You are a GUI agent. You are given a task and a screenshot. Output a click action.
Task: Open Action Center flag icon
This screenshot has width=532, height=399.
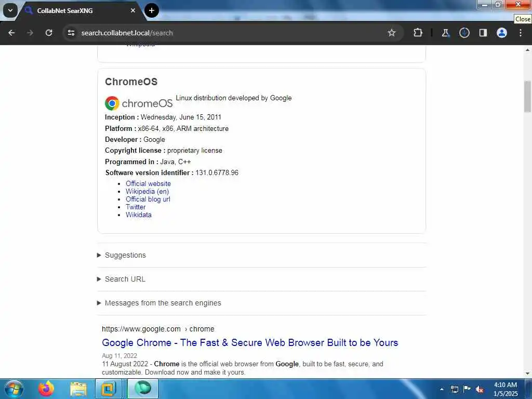point(467,389)
